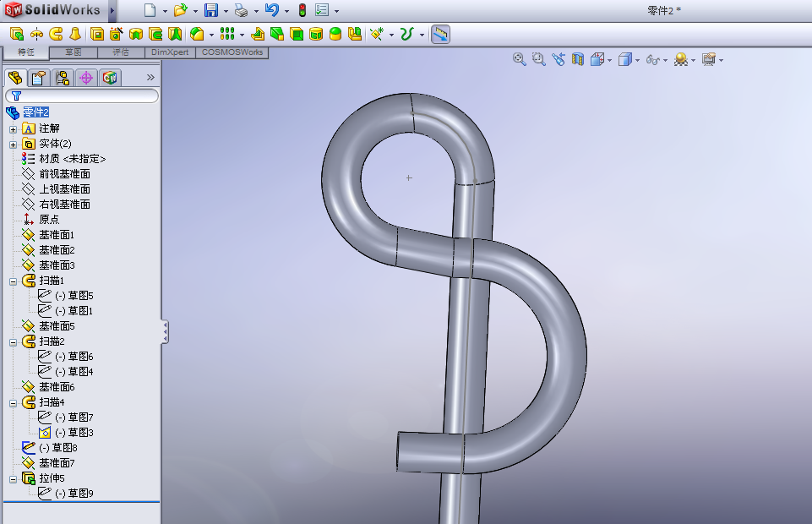The width and height of the screenshot is (812, 524).
Task: Open the Save dropdown arrow
Action: click(x=226, y=11)
